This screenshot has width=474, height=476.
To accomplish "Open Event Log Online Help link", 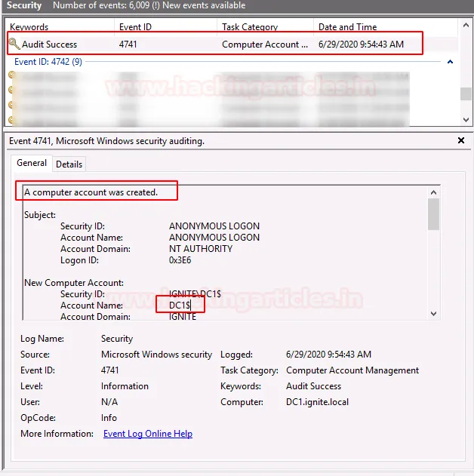I will tap(148, 434).
